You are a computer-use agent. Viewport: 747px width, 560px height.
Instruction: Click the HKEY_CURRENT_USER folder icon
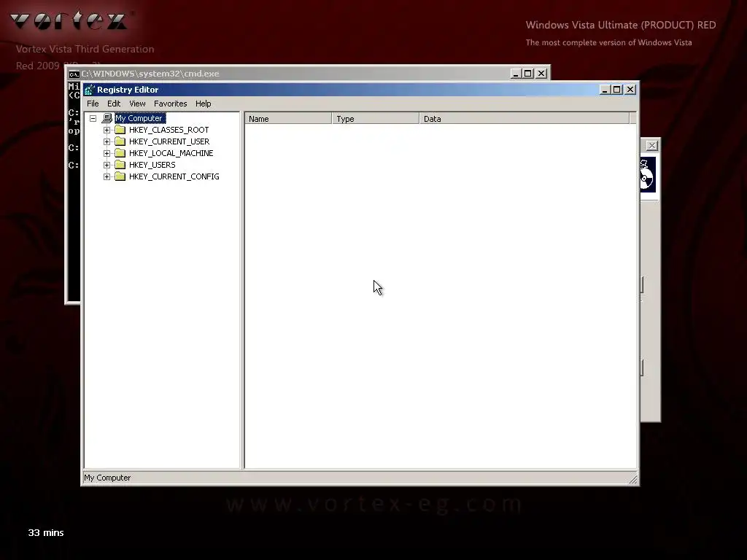pos(120,141)
